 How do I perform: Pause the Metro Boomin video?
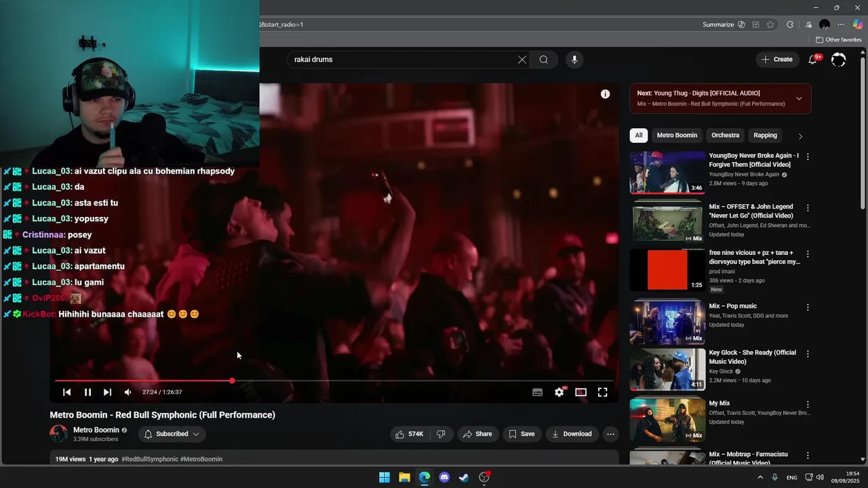pos(87,392)
